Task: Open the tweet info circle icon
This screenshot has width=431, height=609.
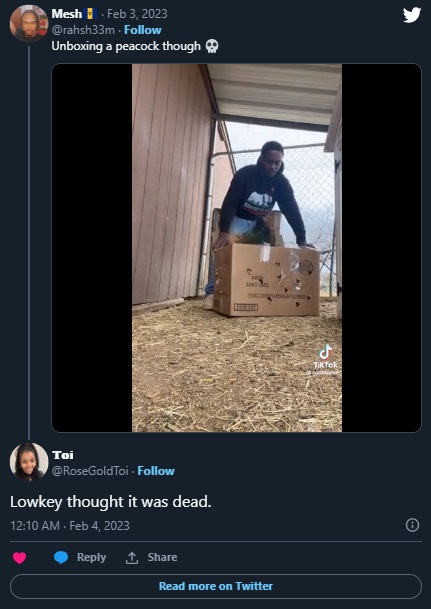Action: [412, 525]
